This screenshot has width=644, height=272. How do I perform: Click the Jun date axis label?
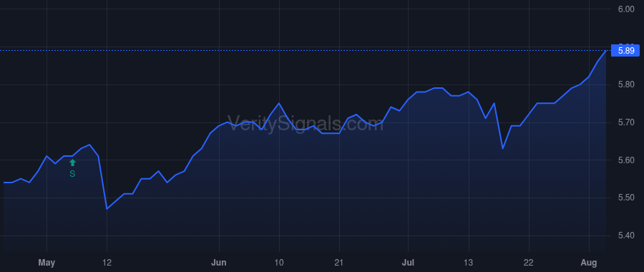point(219,262)
